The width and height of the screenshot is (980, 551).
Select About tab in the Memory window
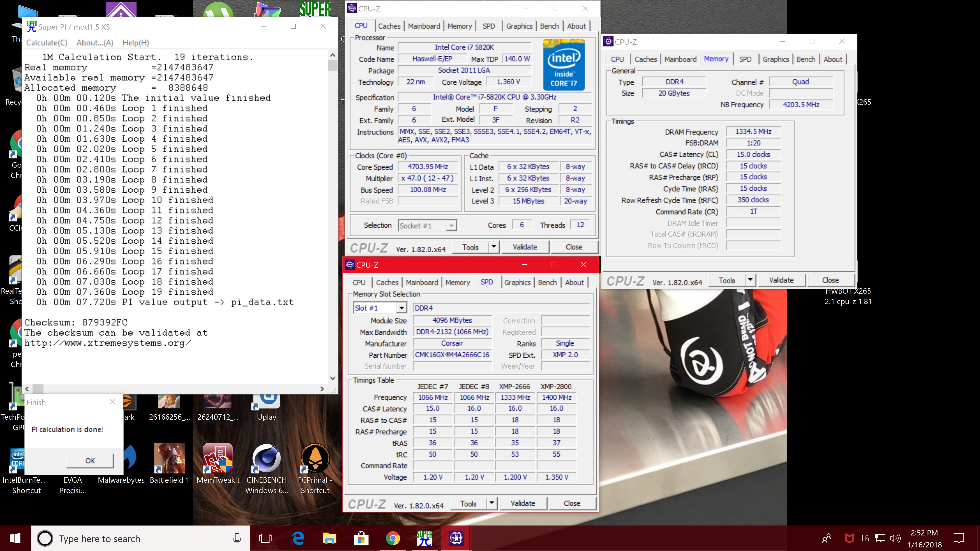click(x=833, y=59)
